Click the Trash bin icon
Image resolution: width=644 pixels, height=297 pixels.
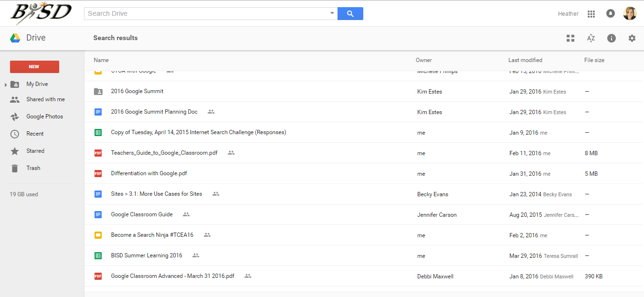pyautogui.click(x=15, y=168)
